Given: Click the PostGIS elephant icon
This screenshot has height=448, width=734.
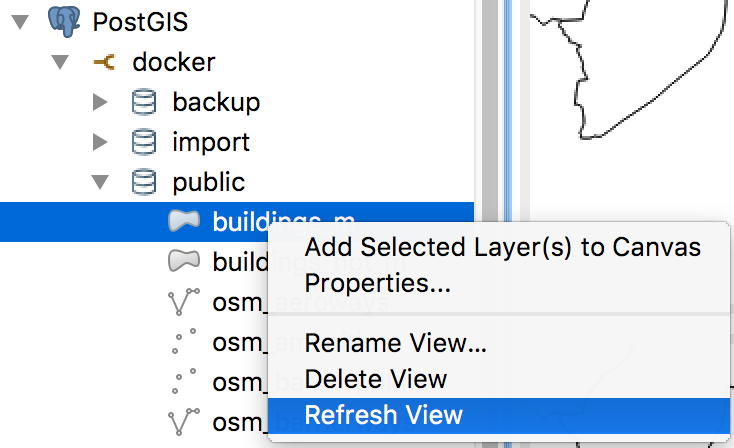Looking at the screenshot, I should 64,22.
